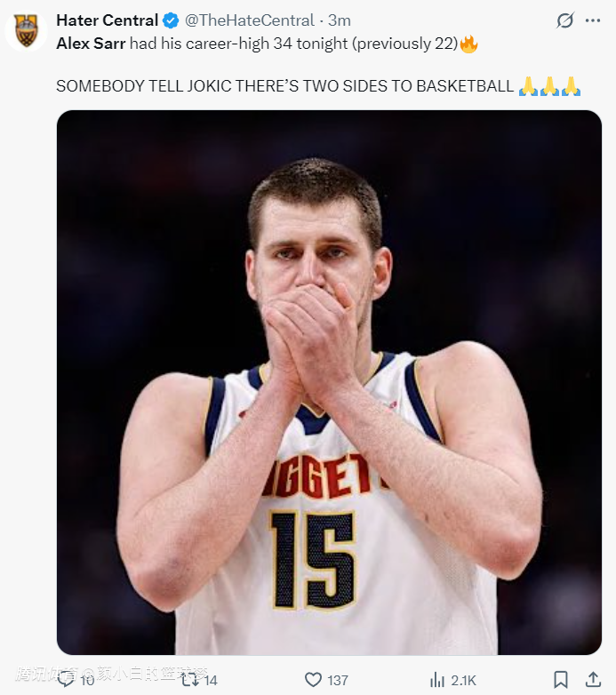Click the SOMEBODY TELL JOKIC tweet text
This screenshot has height=695, width=616.
pos(284,86)
